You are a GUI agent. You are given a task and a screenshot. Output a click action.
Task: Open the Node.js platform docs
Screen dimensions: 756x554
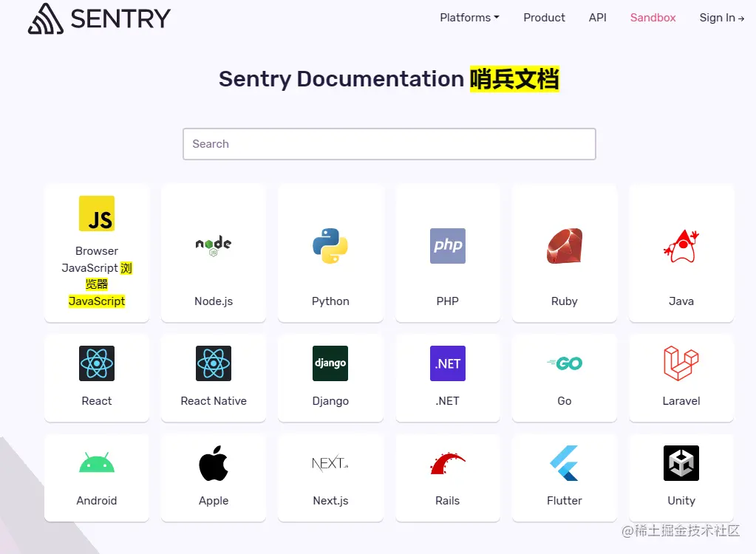213,244
